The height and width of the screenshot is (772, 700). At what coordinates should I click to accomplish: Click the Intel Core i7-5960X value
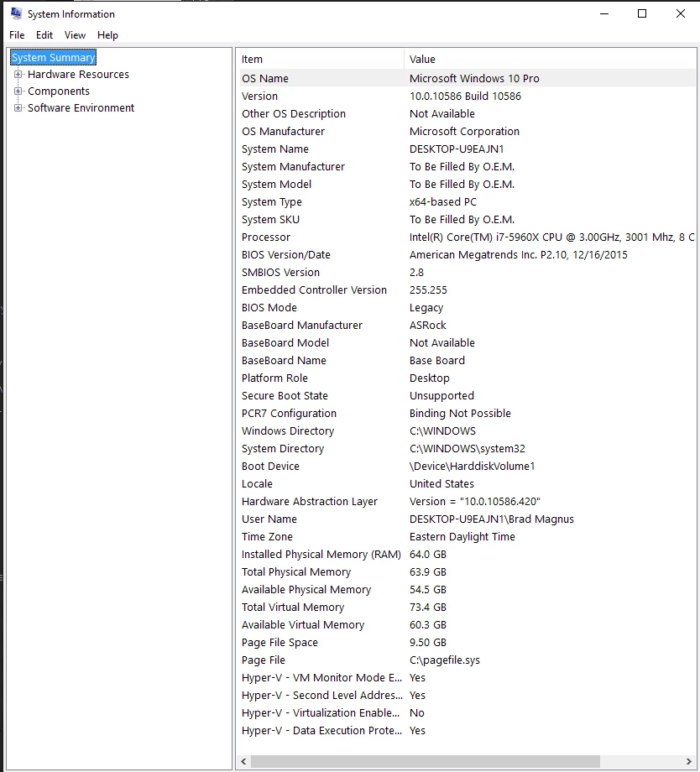coord(551,237)
